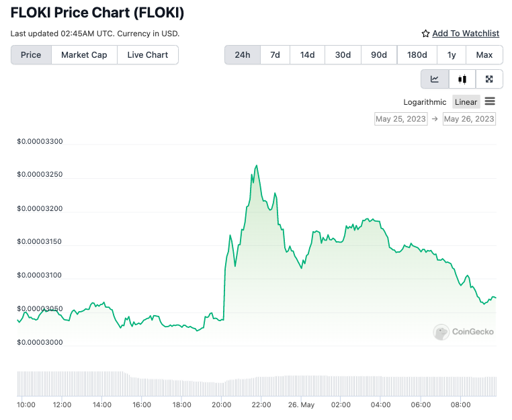Switch to candlestick chart view icon

(462, 79)
